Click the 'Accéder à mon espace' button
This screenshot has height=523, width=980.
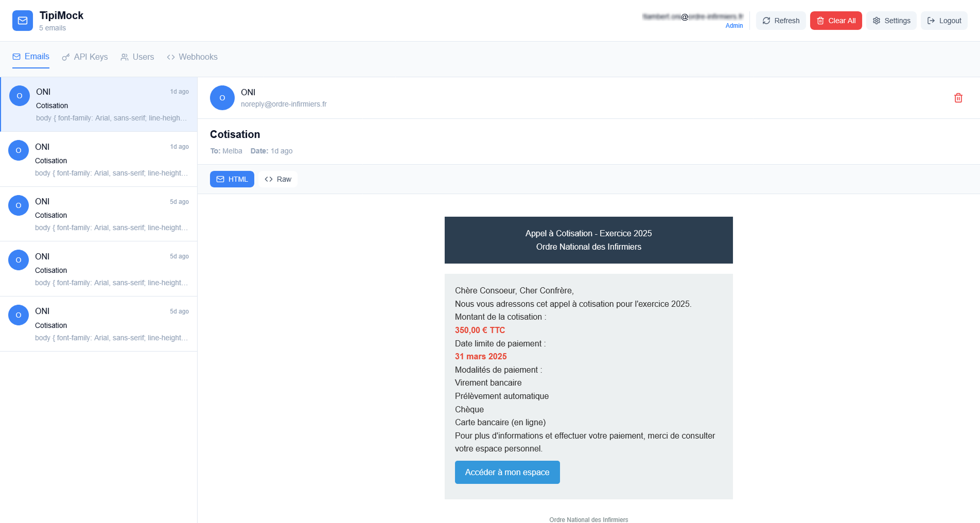point(507,472)
